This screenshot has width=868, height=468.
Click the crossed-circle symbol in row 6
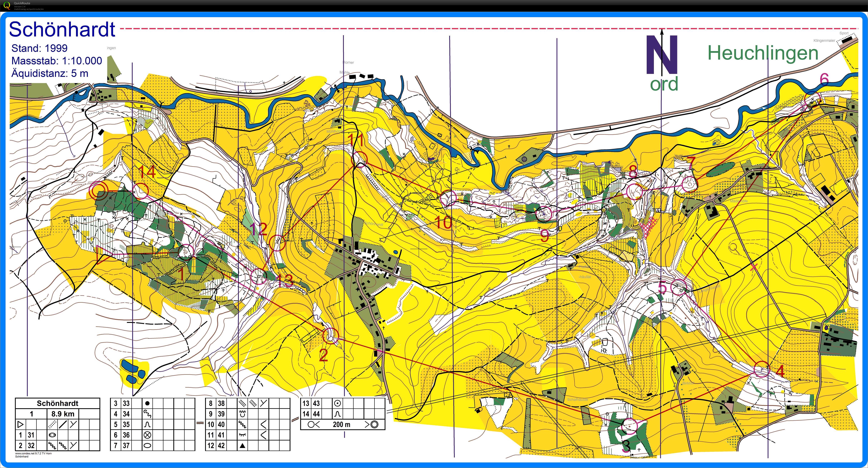click(x=147, y=435)
